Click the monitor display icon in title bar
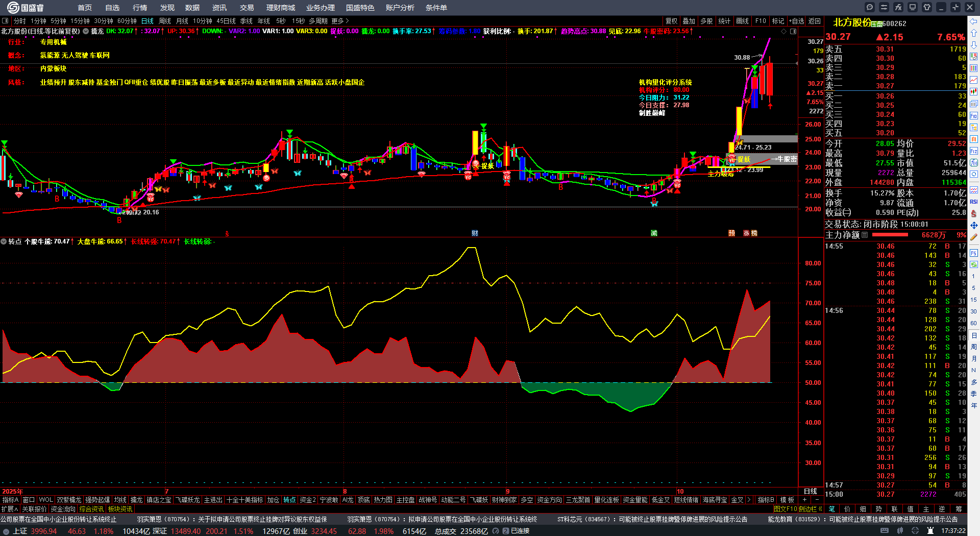980x536 pixels. click(x=913, y=7)
